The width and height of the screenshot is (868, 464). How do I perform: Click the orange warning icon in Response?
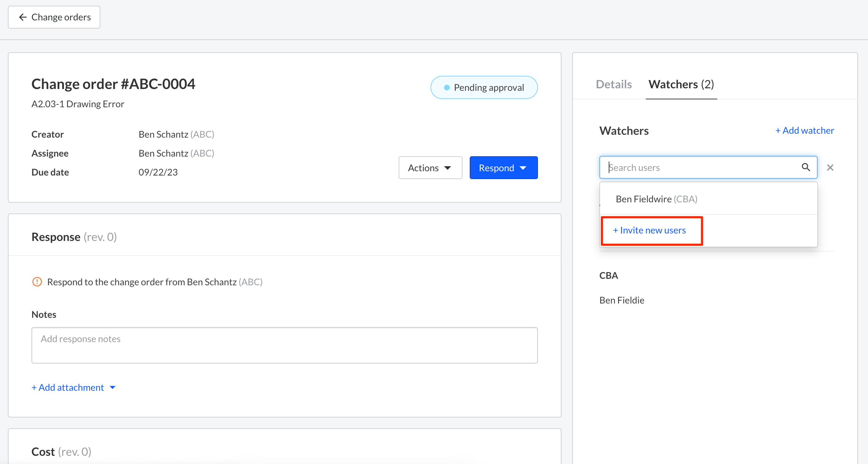[37, 282]
